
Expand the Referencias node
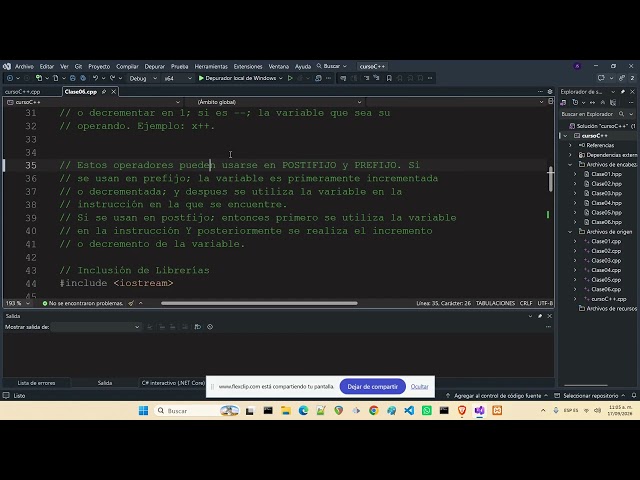point(570,145)
